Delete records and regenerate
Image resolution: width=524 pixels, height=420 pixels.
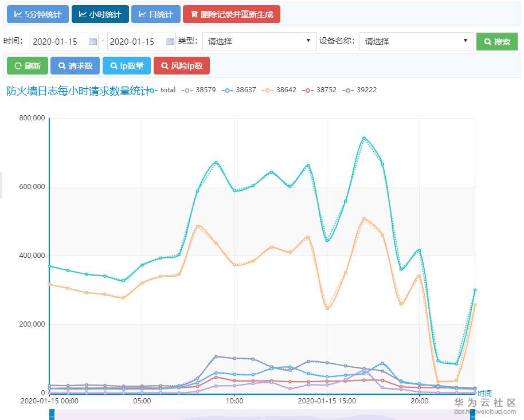point(232,14)
